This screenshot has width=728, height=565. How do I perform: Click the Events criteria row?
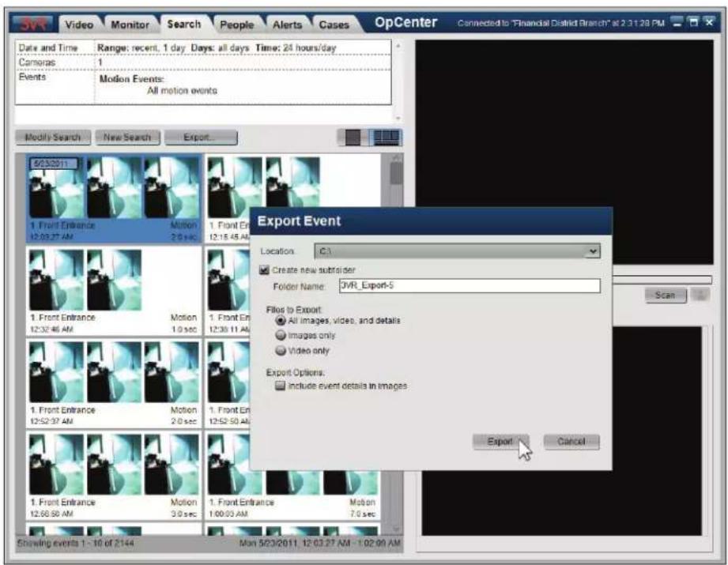pyautogui.click(x=203, y=86)
